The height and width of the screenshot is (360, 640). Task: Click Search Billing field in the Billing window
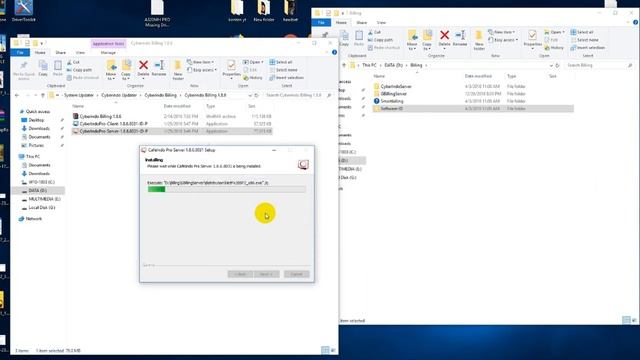tap(599, 65)
